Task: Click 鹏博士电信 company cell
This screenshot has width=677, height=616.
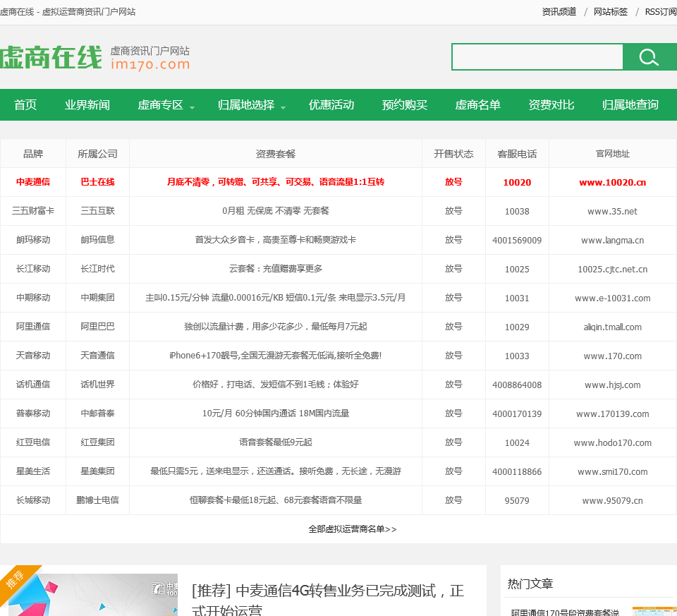Action: click(x=97, y=500)
